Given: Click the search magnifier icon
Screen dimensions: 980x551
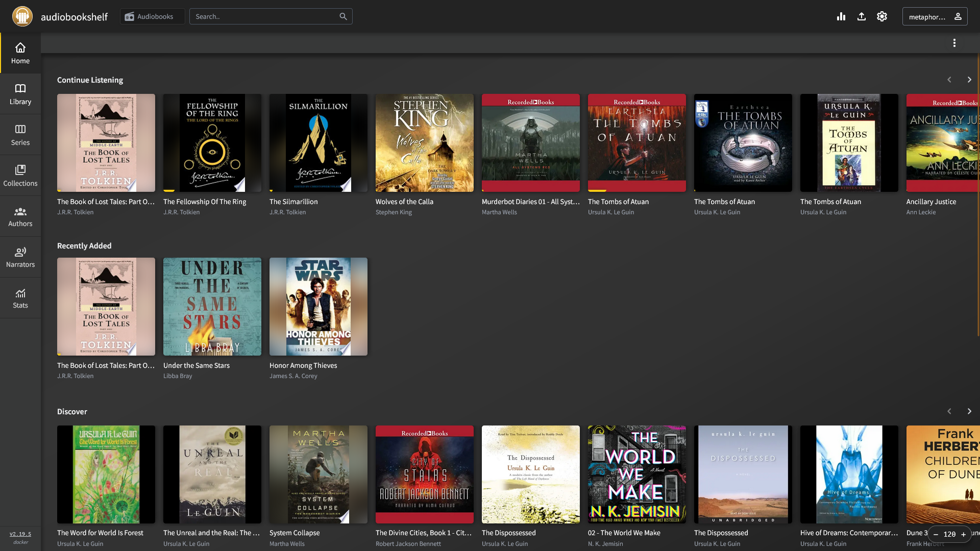Looking at the screenshot, I should tap(344, 16).
